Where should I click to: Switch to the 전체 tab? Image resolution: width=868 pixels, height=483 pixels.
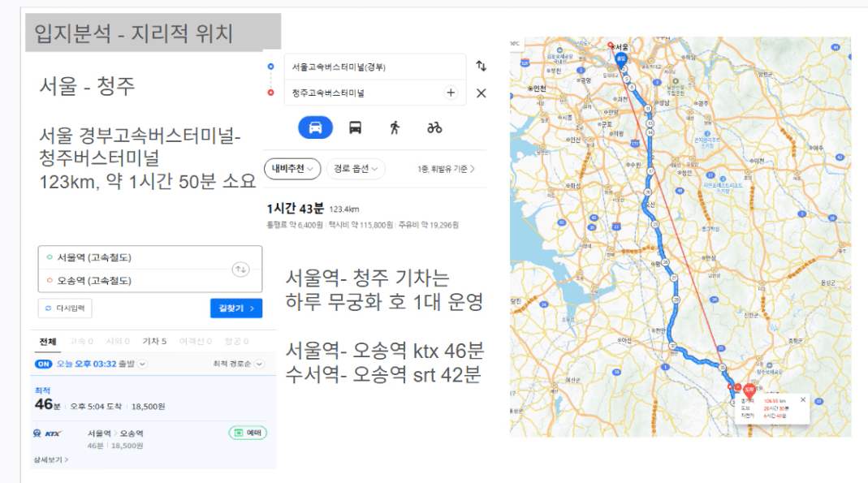[x=48, y=342]
